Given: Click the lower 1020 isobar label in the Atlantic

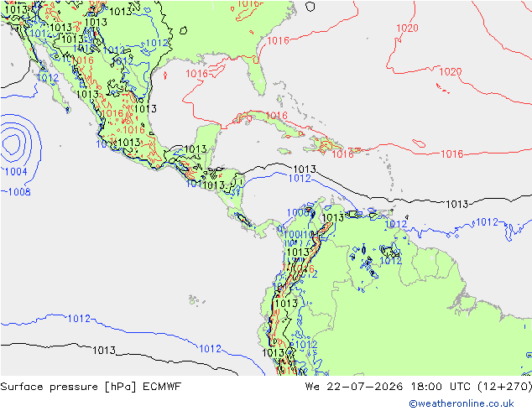Looking at the screenshot, I should point(451,72).
